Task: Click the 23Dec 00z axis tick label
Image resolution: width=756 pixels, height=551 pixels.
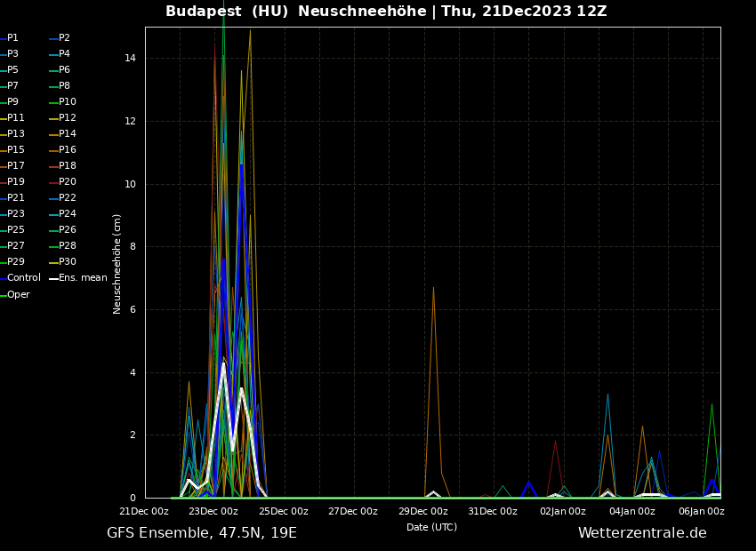Action: click(x=213, y=512)
